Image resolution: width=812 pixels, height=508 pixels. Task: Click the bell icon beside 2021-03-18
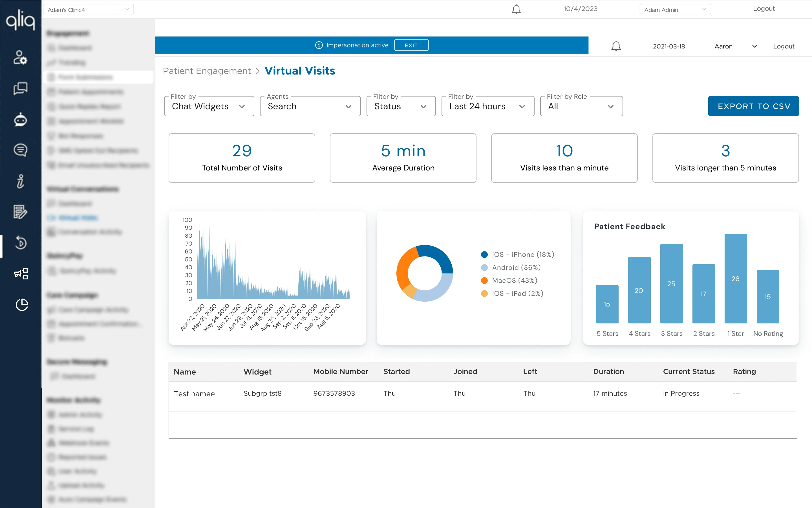tap(616, 46)
